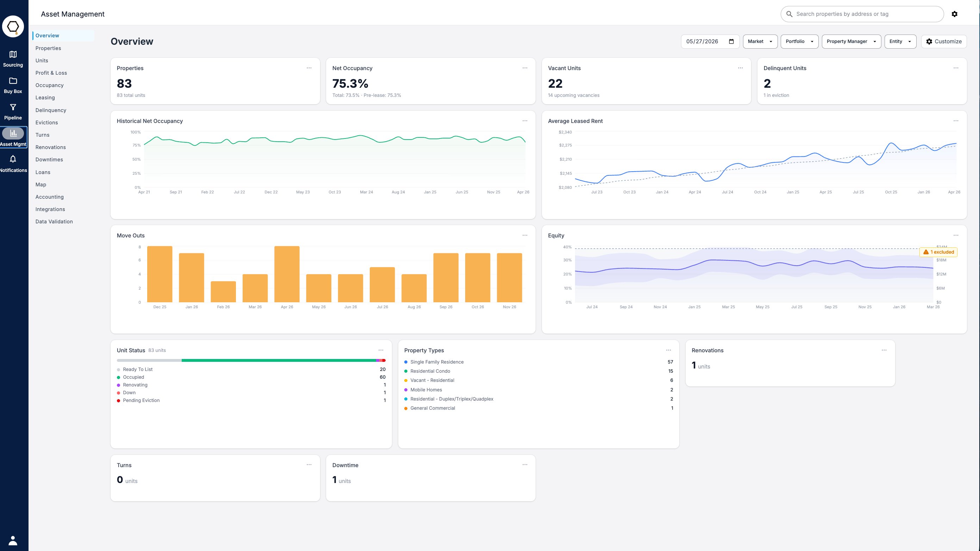
Task: Open Evictions page link
Action: click(x=46, y=123)
